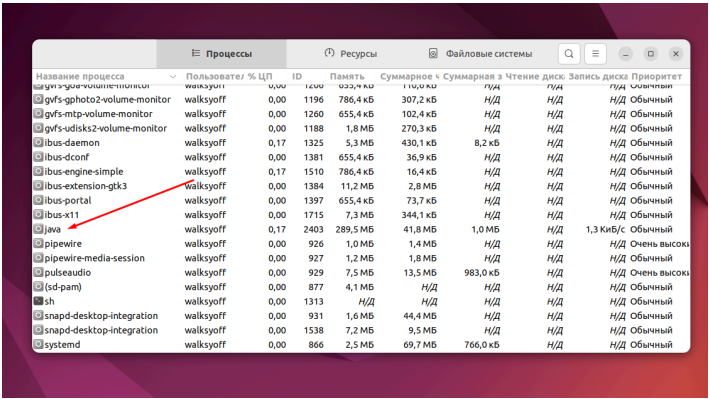Screen dimensions: 710x399
Task: Open the search processes button
Action: [x=569, y=54]
